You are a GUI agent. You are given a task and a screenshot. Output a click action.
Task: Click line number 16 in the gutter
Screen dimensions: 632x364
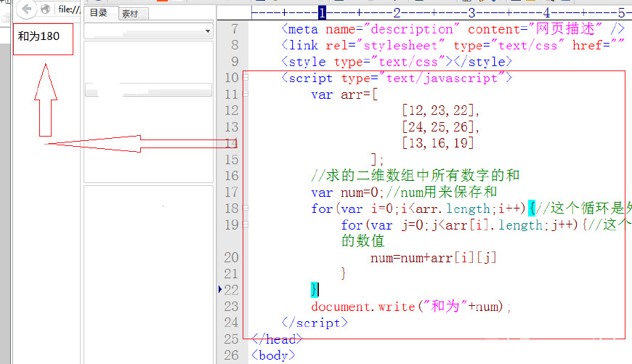coord(231,176)
